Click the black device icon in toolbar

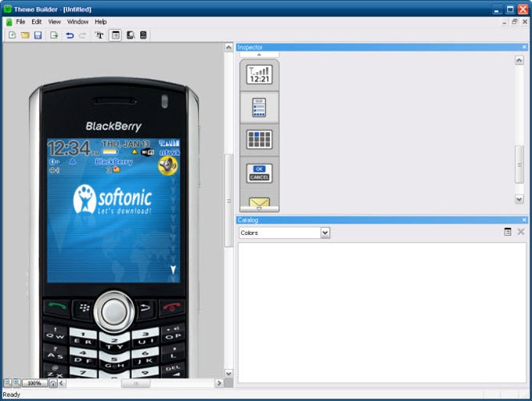[x=143, y=35]
